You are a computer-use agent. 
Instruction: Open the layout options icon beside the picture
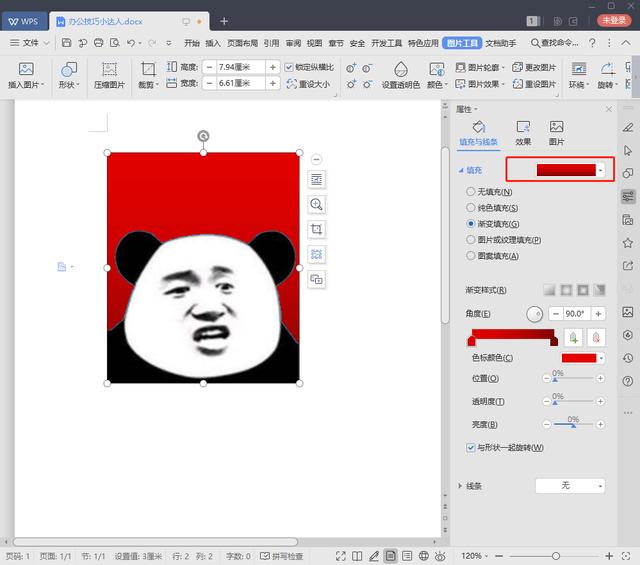coord(317,179)
